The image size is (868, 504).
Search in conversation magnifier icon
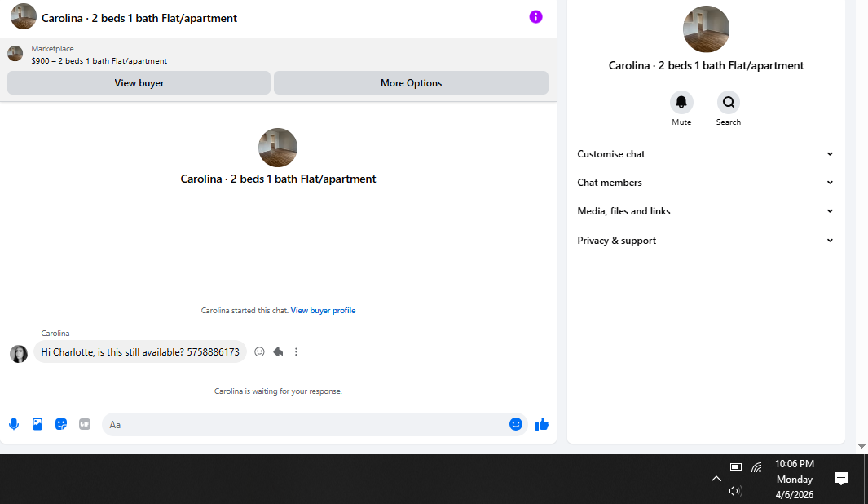tap(729, 103)
